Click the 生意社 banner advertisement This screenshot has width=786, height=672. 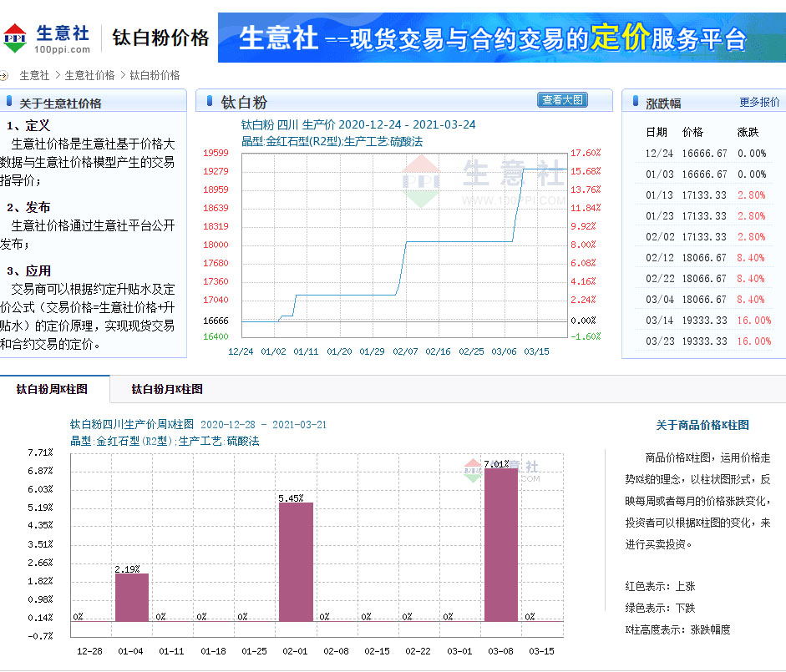click(502, 38)
